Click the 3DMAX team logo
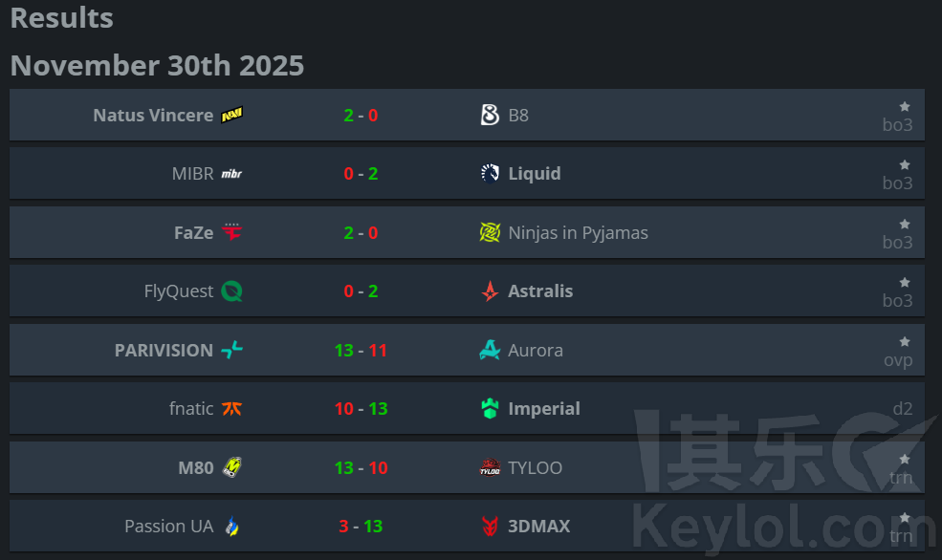Screen dimensions: 942x560 [490, 527]
